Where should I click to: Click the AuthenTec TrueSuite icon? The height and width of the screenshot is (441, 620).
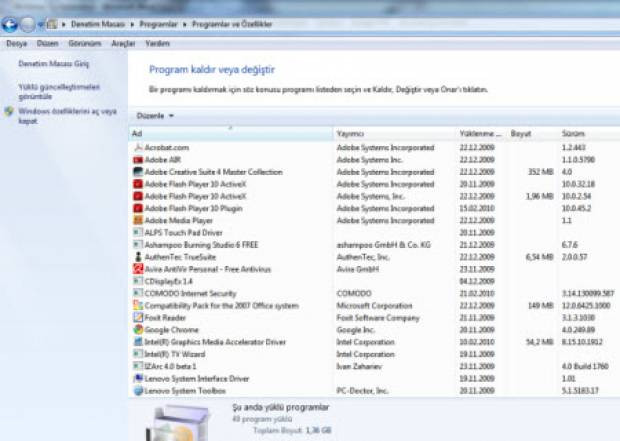coord(138,257)
